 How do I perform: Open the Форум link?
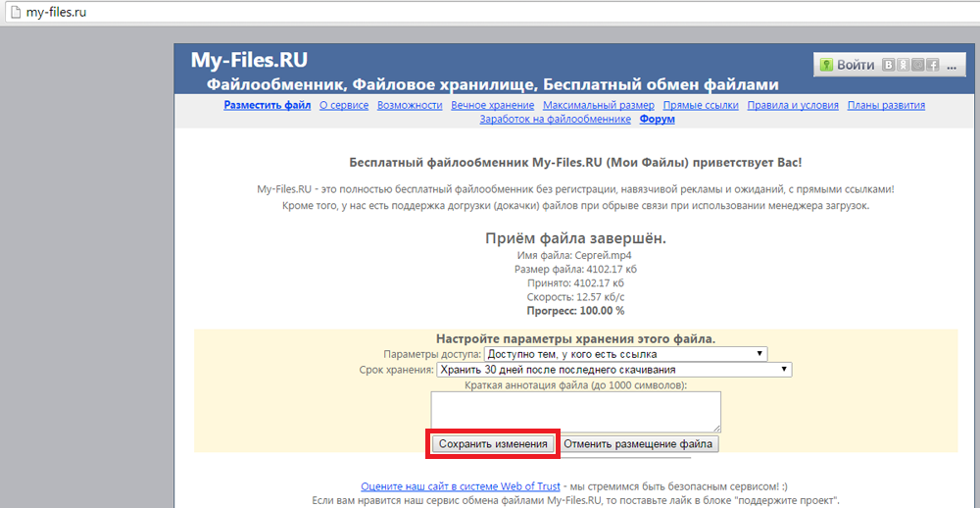pos(657,119)
